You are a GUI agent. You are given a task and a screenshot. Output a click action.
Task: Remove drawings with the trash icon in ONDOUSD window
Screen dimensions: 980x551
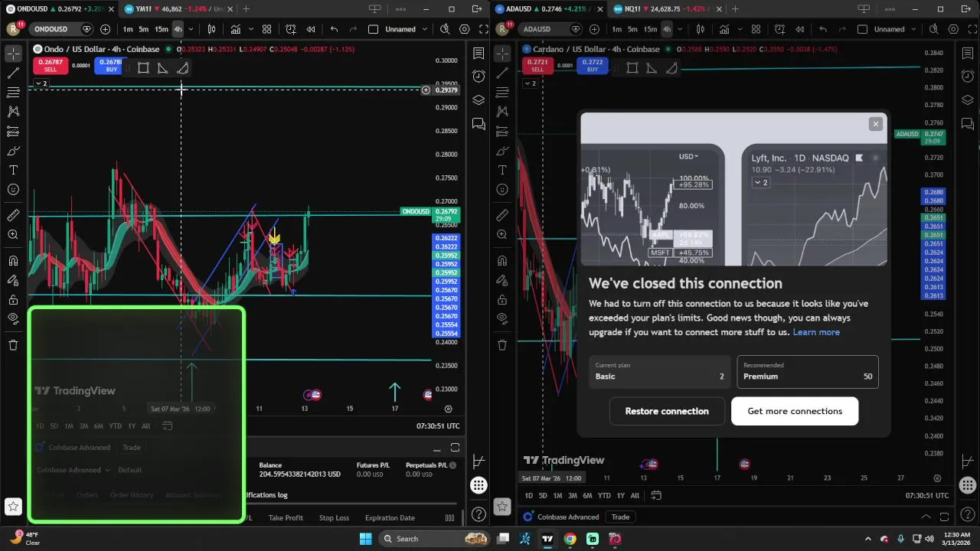13,345
